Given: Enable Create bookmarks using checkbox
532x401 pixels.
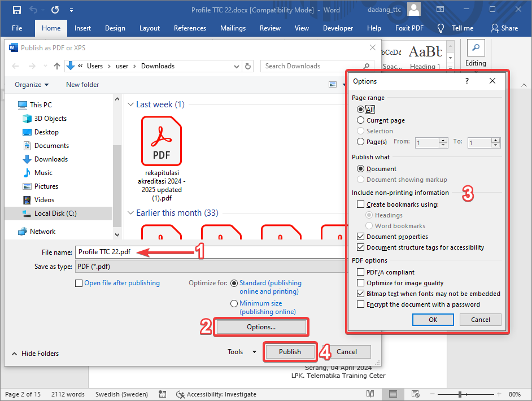Looking at the screenshot, I should [x=361, y=204].
